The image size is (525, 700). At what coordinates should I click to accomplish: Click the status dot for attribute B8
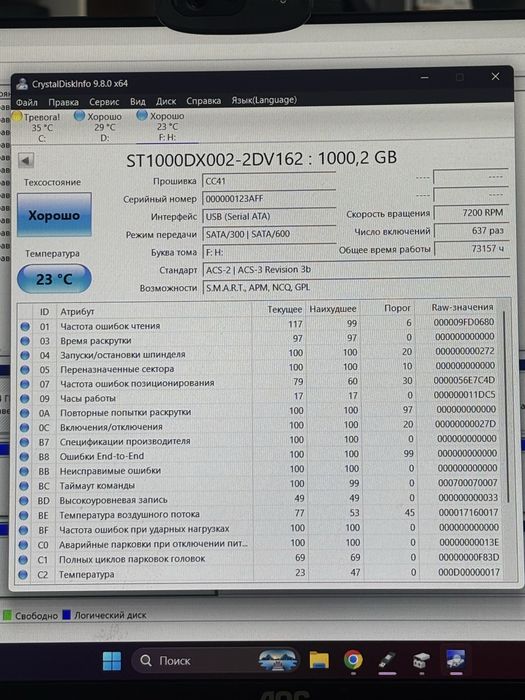tap(25, 457)
